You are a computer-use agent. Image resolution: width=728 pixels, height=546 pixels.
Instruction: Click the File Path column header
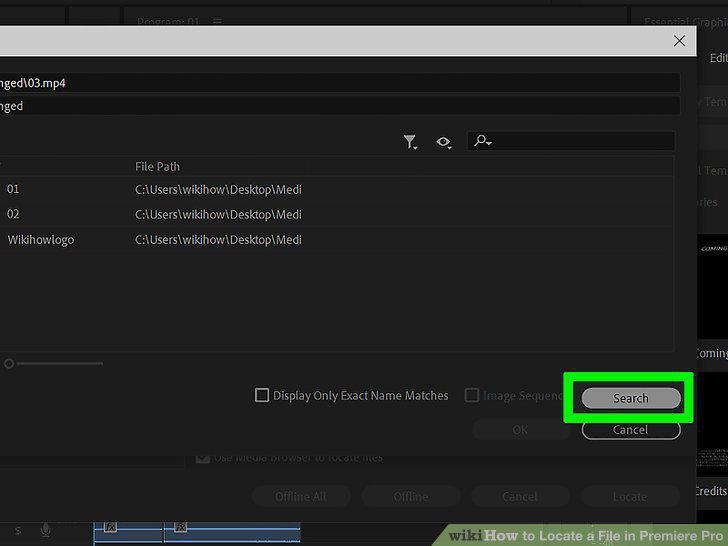tap(157, 167)
